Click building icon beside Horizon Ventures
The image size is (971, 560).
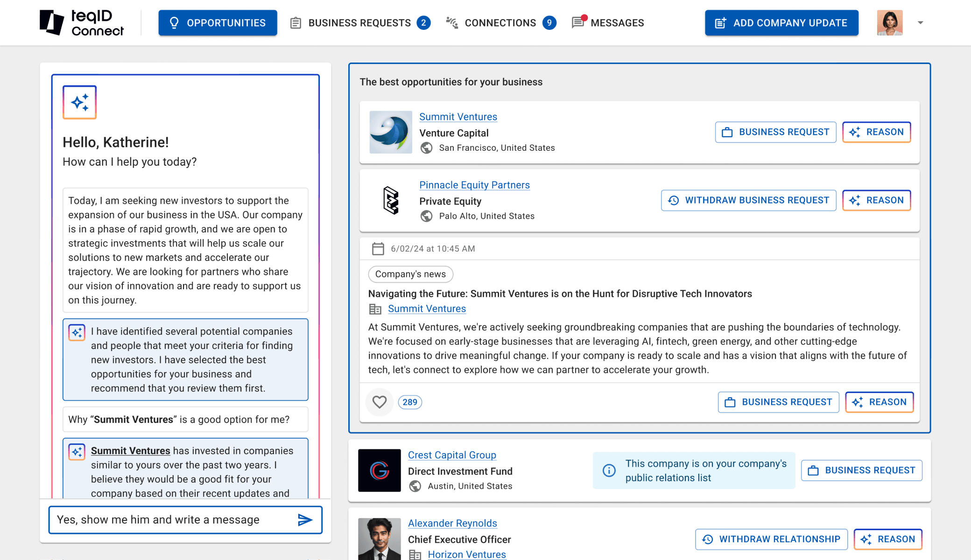[415, 555]
